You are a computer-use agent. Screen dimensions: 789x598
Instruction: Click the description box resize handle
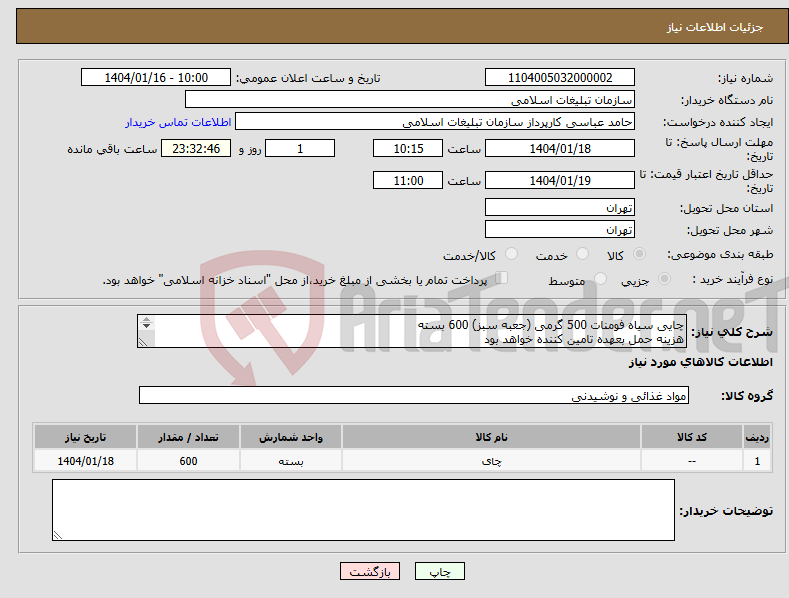click(143, 342)
